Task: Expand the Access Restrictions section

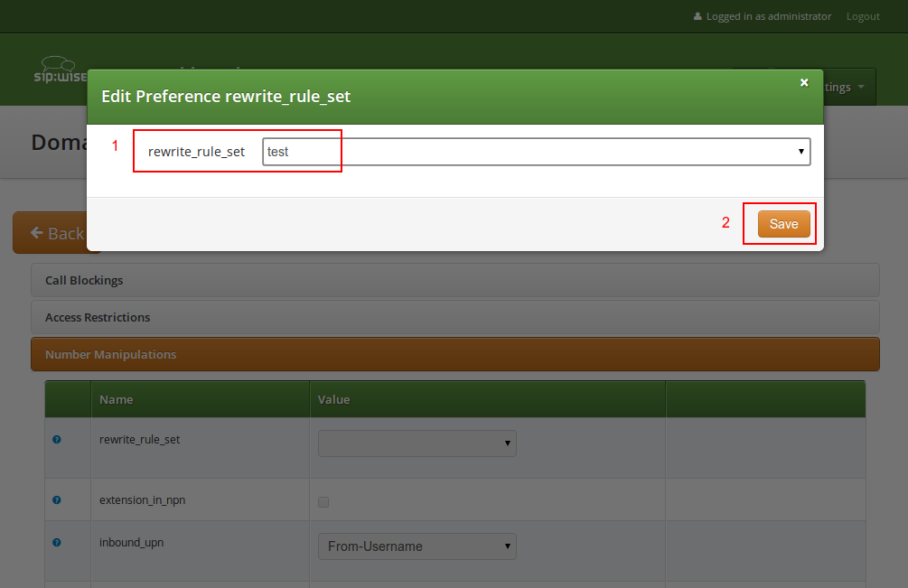Action: (454, 317)
